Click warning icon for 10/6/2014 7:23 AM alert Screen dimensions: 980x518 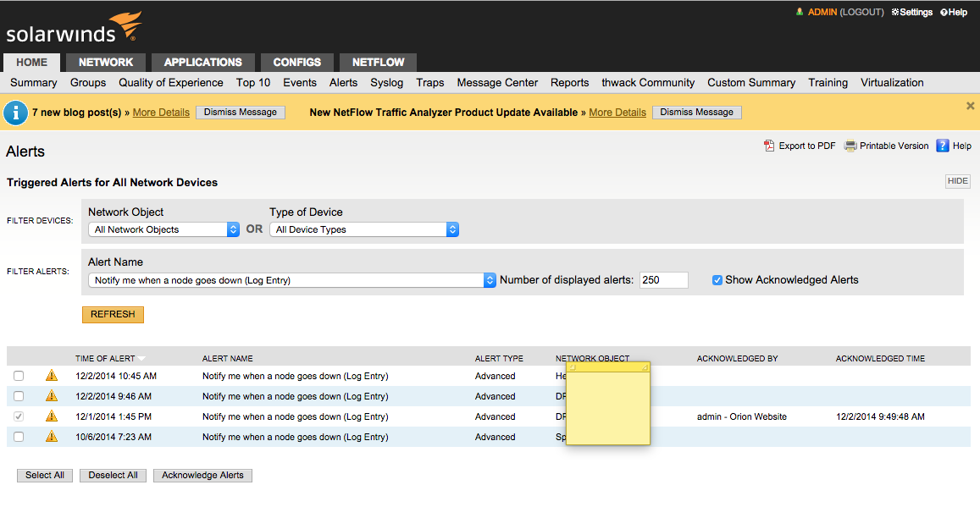pos(52,436)
